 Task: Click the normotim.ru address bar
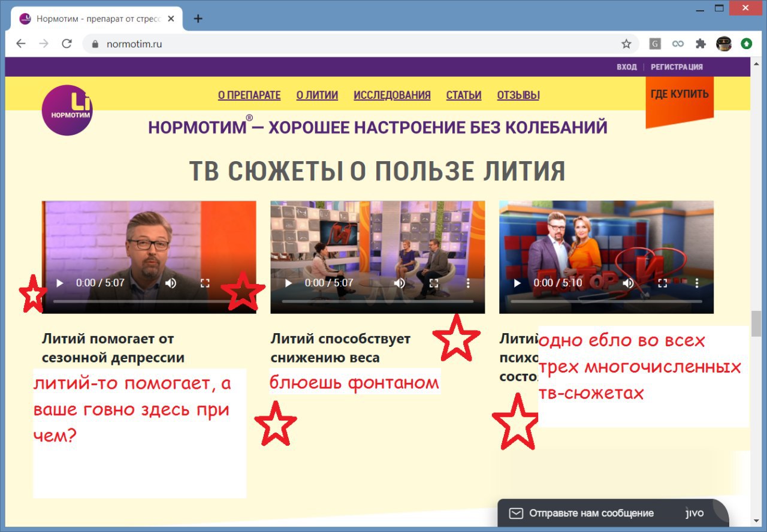pyautogui.click(x=360, y=44)
